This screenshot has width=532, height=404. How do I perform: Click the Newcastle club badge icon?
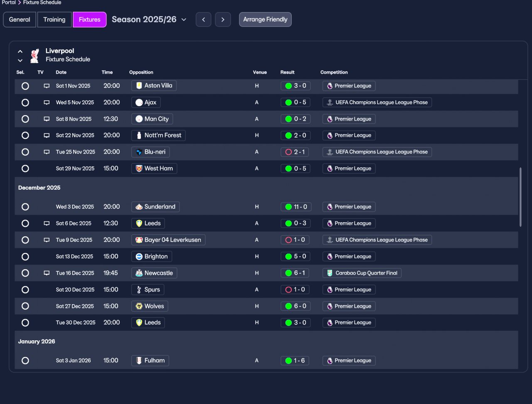click(139, 273)
